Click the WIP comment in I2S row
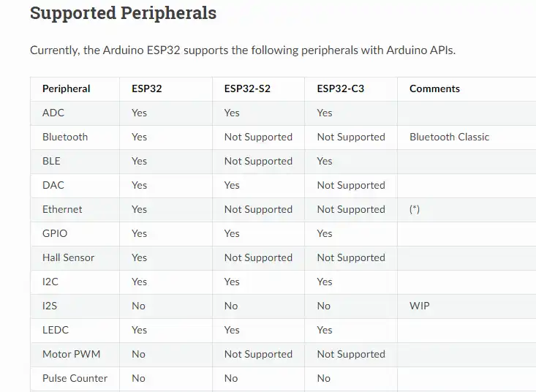 coord(420,306)
